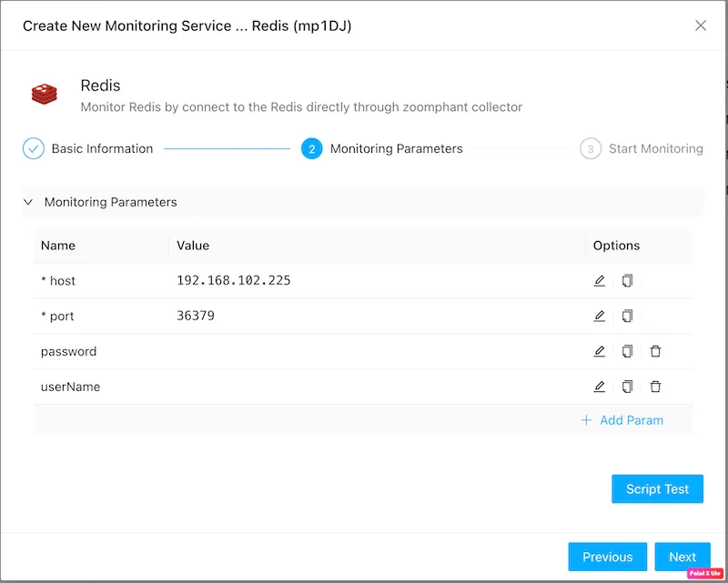Select the Monitoring Parameters step 2

(x=381, y=148)
